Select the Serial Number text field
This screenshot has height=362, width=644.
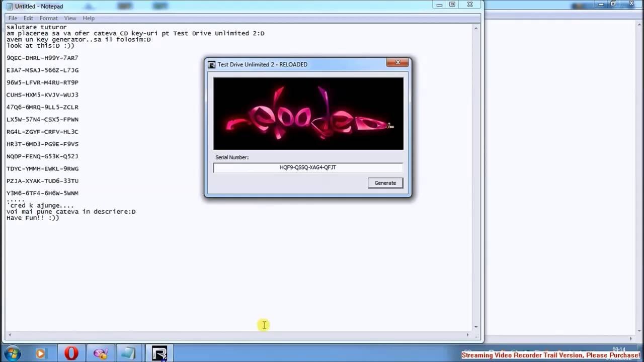[308, 167]
